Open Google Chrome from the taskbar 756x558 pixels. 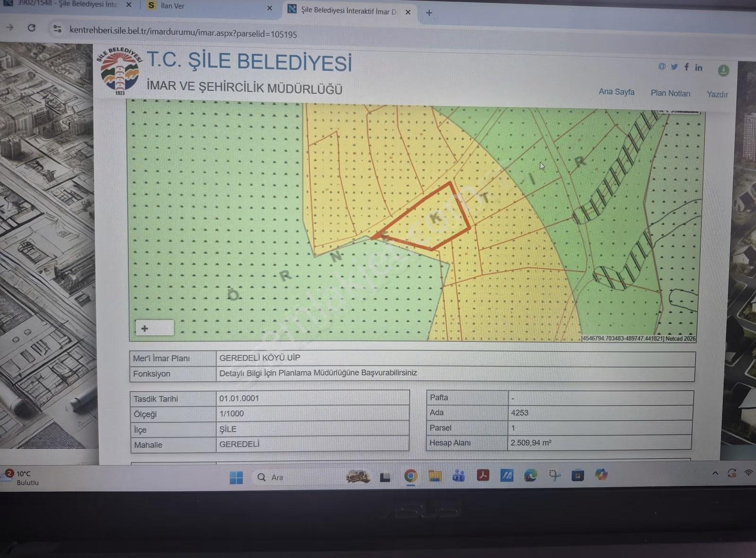point(411,476)
